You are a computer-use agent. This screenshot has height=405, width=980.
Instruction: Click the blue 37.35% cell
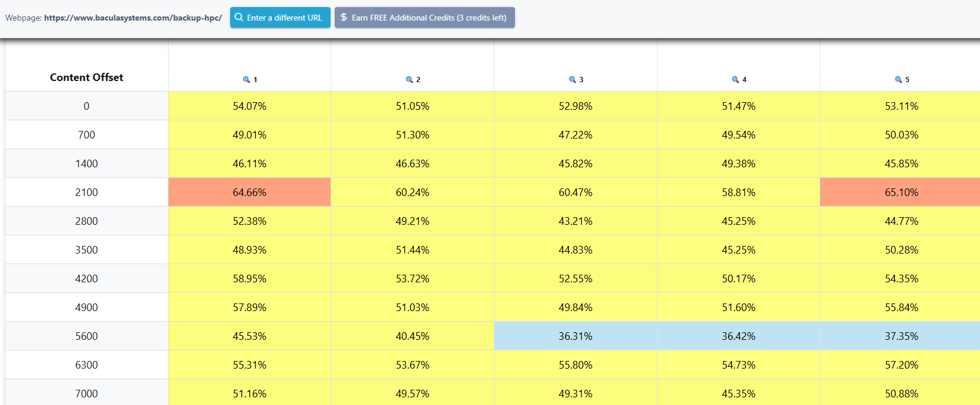901,336
